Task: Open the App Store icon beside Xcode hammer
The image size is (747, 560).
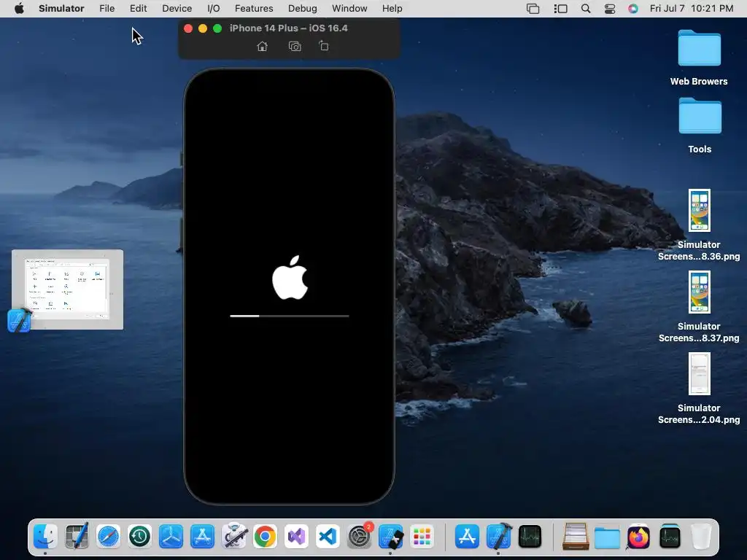Action: click(x=467, y=537)
